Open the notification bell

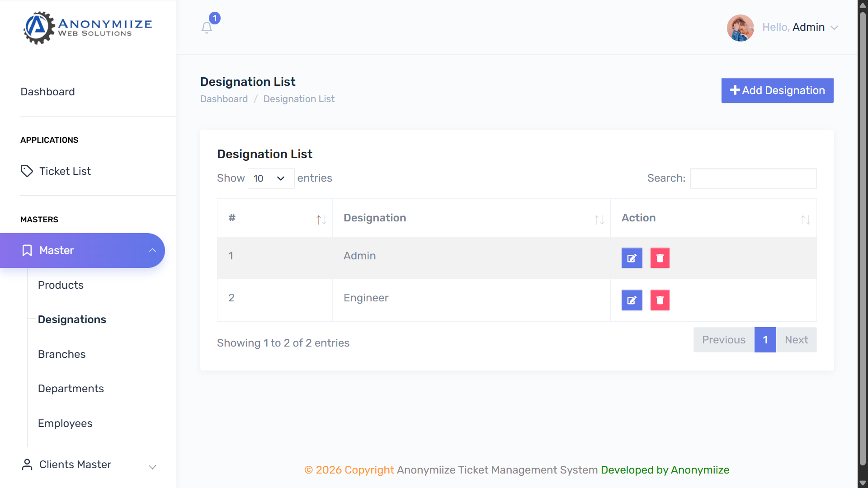coord(207,28)
